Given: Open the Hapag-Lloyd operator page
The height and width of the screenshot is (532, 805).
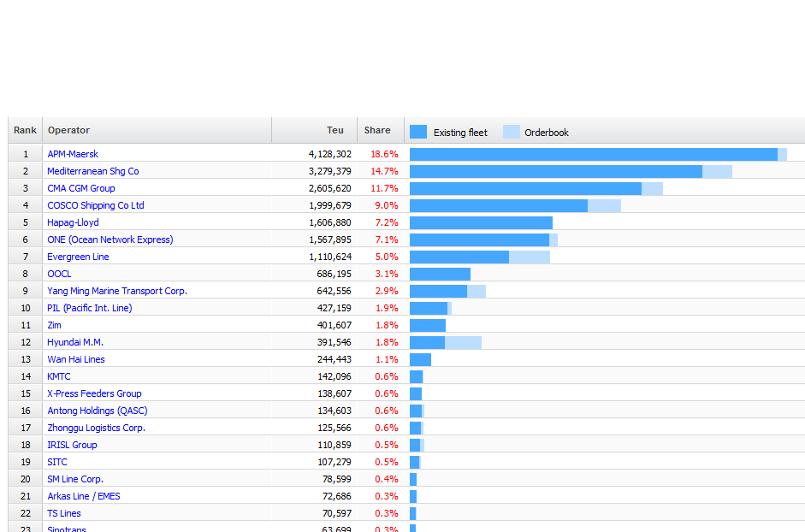Looking at the screenshot, I should (x=73, y=222).
